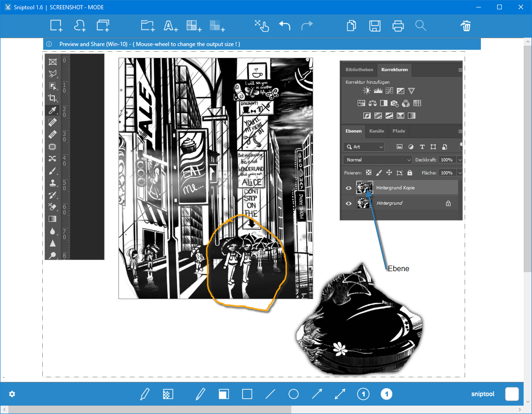This screenshot has width=532, height=414.
Task: Select the highlighter marker tool
Action: [x=145, y=394]
